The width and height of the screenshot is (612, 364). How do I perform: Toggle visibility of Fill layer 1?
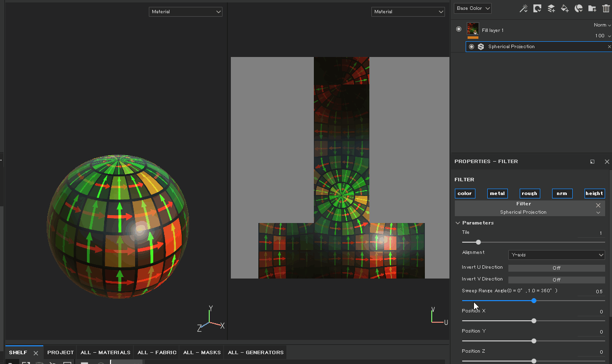[x=458, y=28]
